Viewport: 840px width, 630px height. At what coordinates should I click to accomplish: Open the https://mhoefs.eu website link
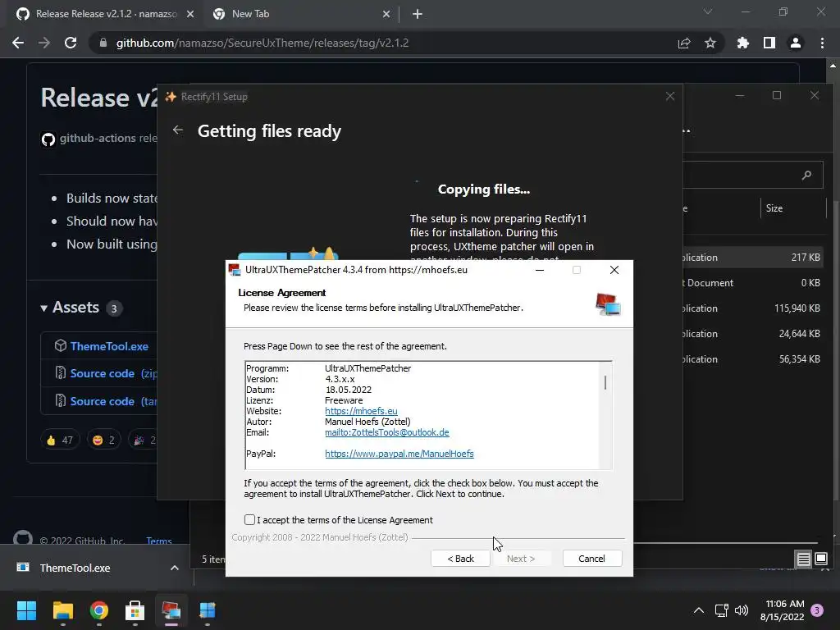(x=361, y=411)
